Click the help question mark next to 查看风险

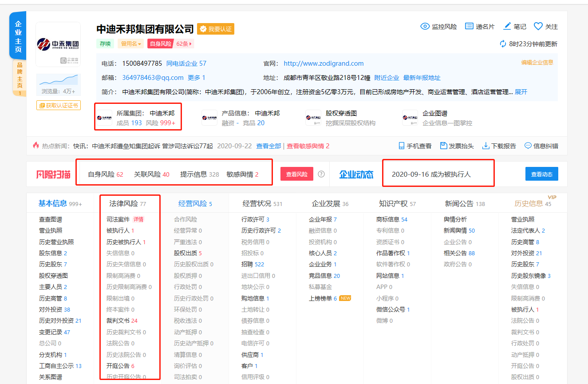321,174
